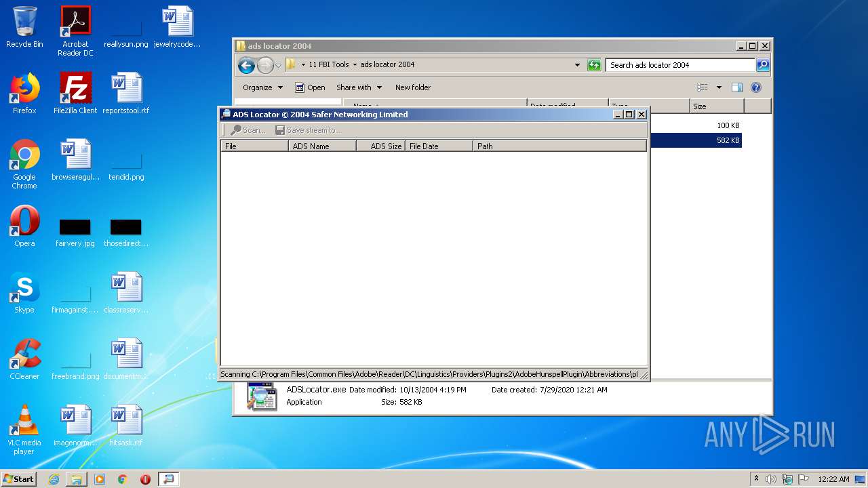Launch Google Chrome desktop shortcut
Image resolution: width=868 pixels, height=488 pixels.
coord(24,164)
